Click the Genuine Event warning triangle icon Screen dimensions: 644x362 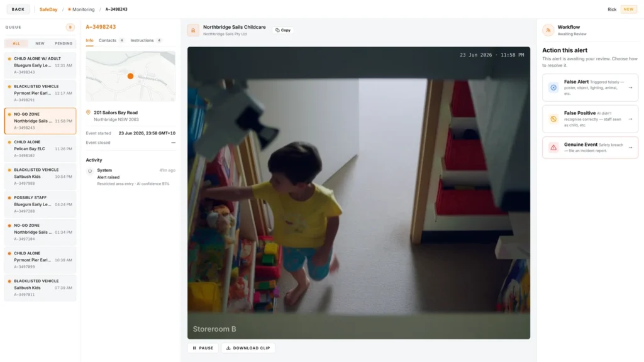553,147
